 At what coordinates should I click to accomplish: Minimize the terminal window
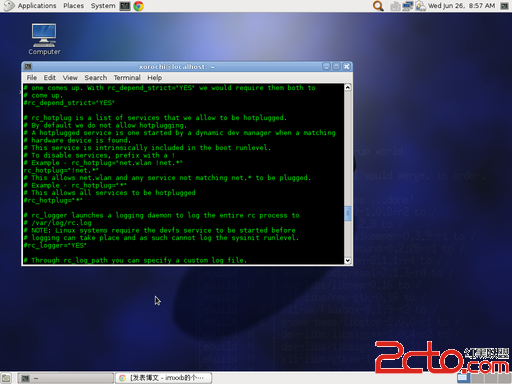point(326,66)
